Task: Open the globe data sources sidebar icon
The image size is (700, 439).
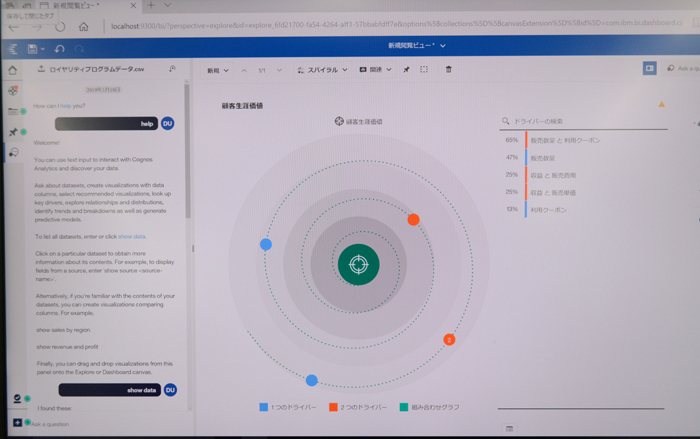Action: [x=13, y=91]
